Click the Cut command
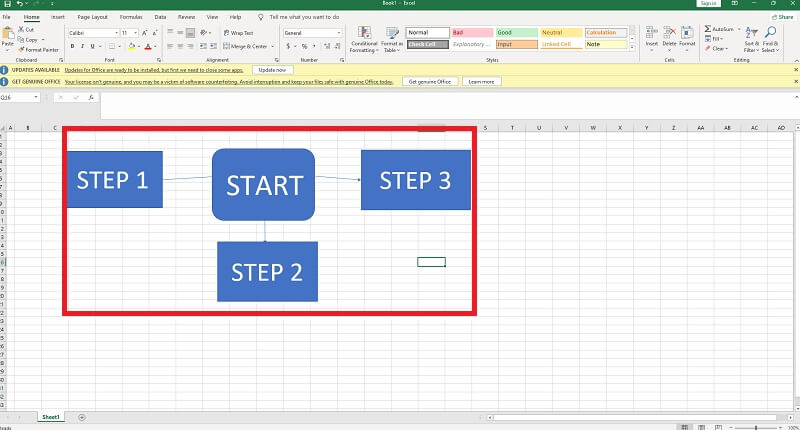Image resolution: width=800 pixels, height=430 pixels. pyautogui.click(x=26, y=30)
